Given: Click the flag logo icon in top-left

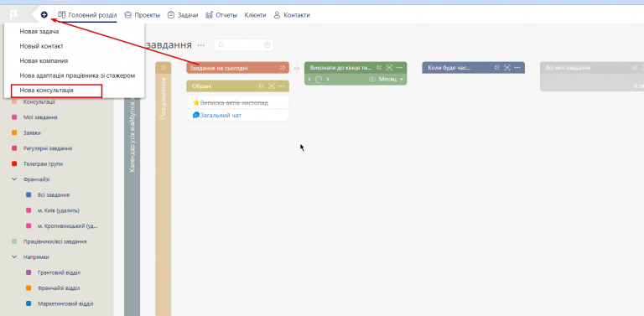Looking at the screenshot, I should pyautogui.click(x=14, y=15).
